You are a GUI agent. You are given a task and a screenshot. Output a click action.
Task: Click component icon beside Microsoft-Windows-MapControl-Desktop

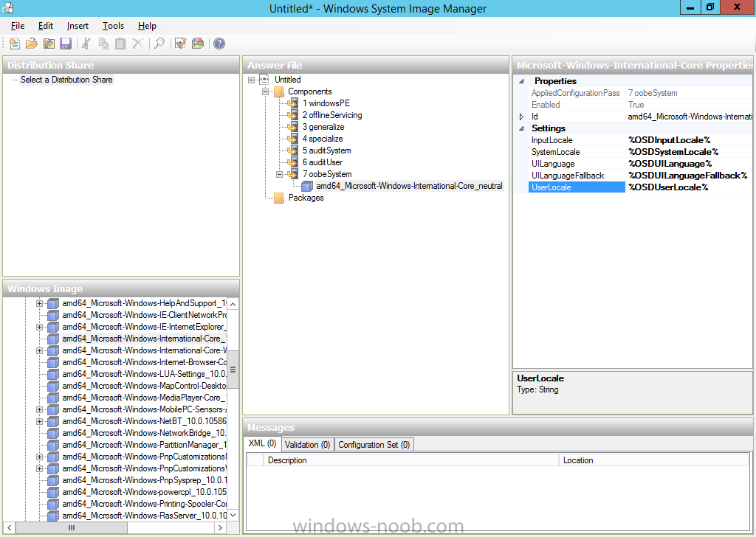53,386
